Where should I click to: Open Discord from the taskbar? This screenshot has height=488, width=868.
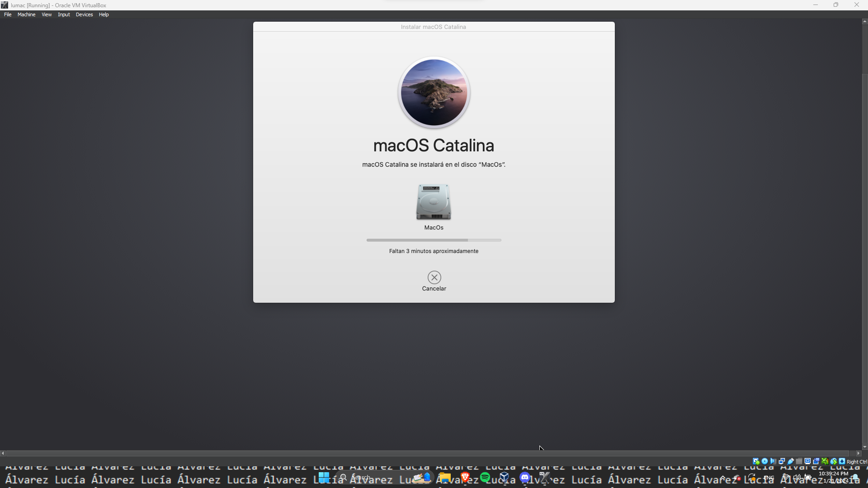(x=524, y=477)
